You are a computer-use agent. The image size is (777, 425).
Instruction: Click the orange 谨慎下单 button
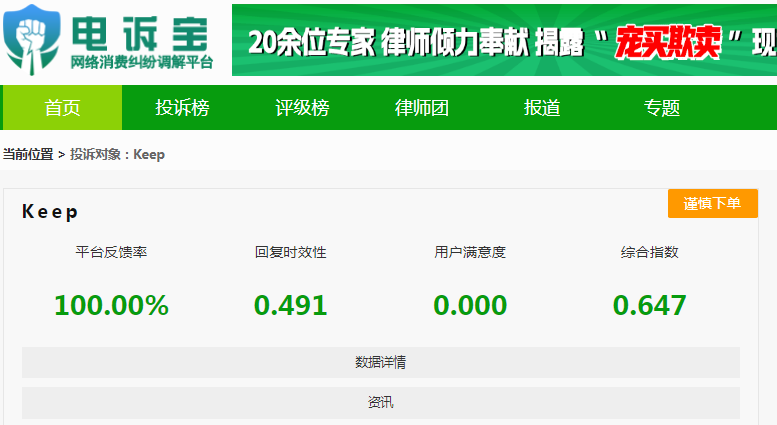click(x=713, y=203)
